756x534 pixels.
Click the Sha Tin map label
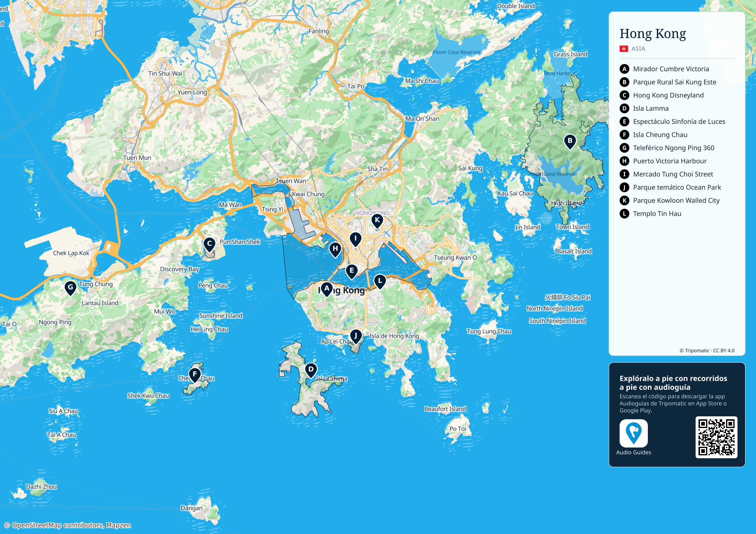tap(377, 169)
